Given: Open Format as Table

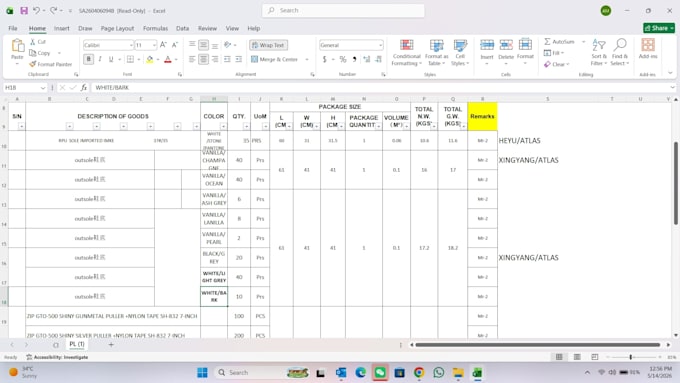Looking at the screenshot, I should click(436, 52).
